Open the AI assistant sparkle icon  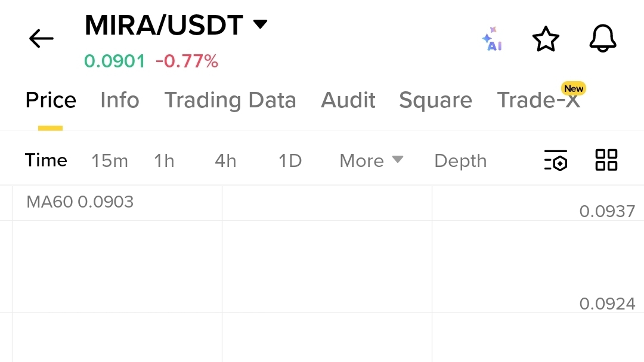(x=493, y=39)
